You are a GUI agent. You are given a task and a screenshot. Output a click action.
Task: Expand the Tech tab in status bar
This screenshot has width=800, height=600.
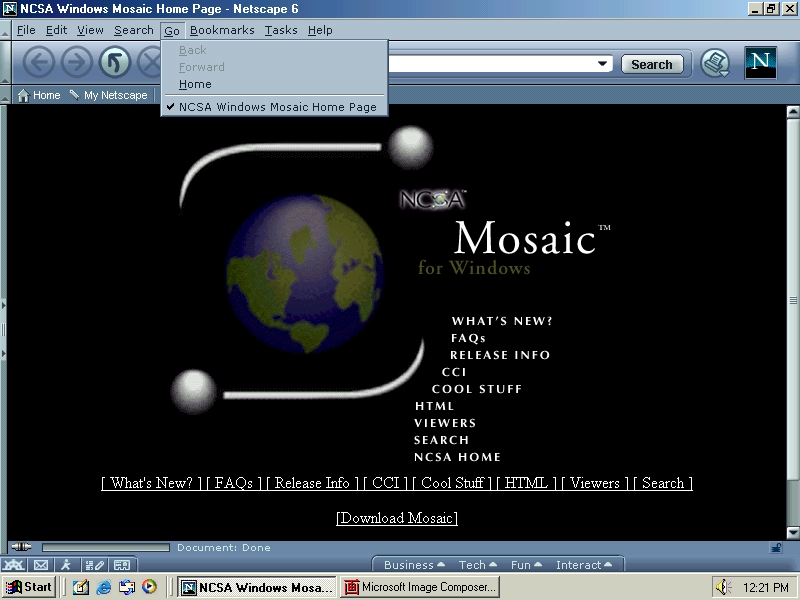pos(478,565)
